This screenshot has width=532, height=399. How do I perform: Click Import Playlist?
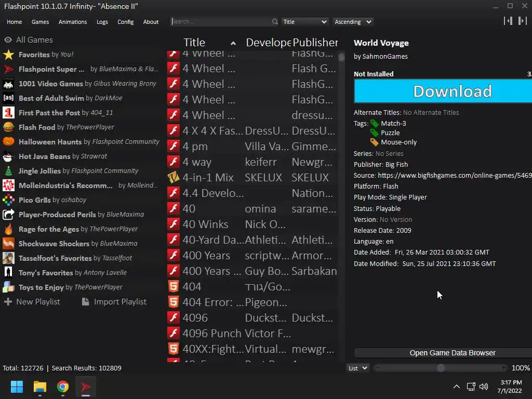point(114,302)
